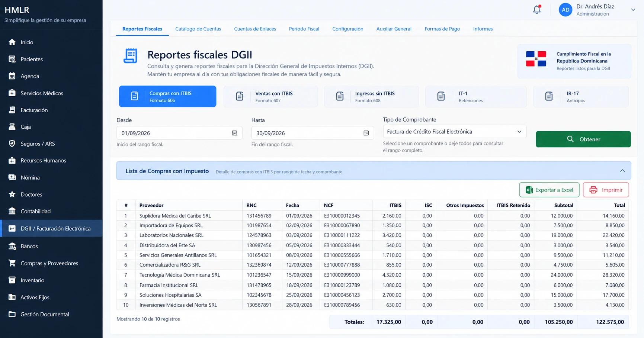Click the Facturación sidebar icon

pyautogui.click(x=12, y=110)
